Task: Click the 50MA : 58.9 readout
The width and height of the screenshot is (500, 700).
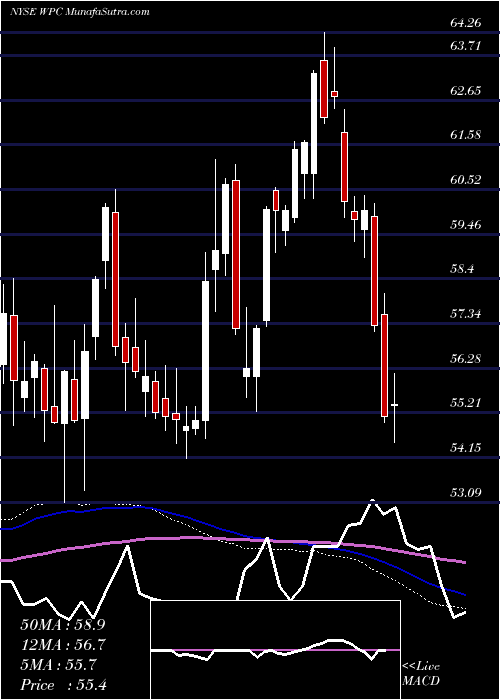Action: pyautogui.click(x=62, y=625)
